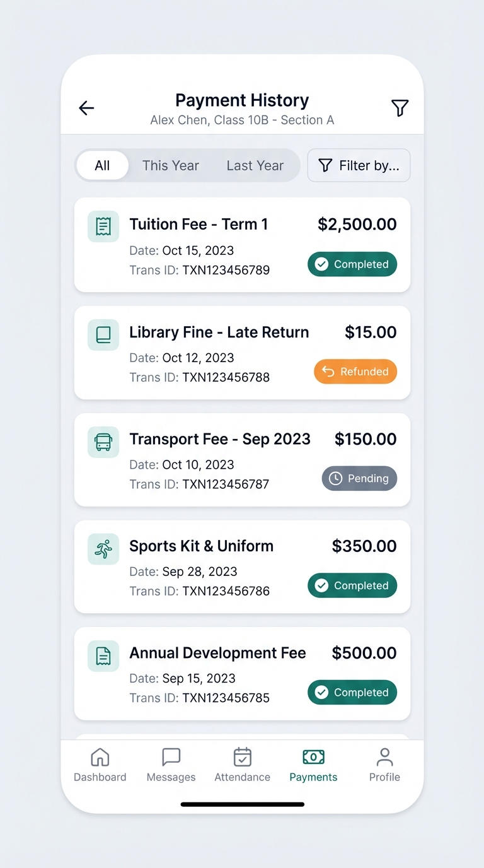Tap the Tuition Fee receipt icon

tap(103, 226)
